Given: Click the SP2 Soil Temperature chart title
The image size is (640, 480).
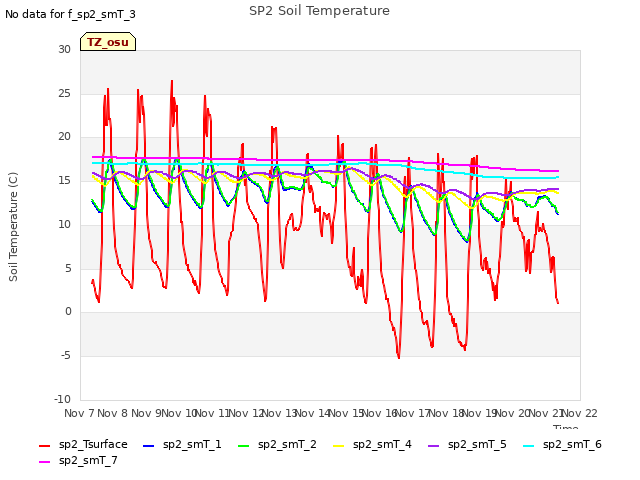Looking at the screenshot, I should pos(319,11).
